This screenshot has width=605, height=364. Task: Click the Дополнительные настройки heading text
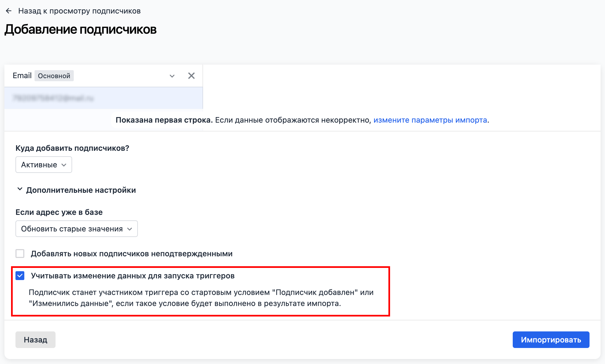[81, 190]
